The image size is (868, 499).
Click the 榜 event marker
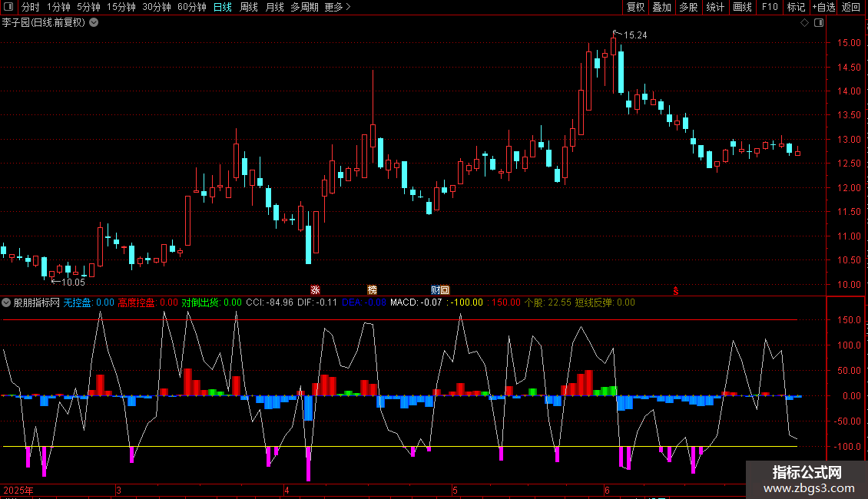(373, 290)
